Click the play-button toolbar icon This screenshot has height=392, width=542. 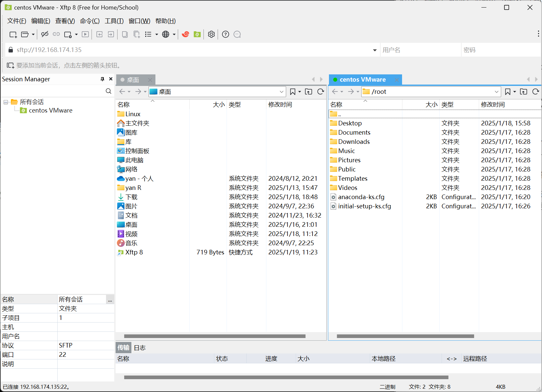[85, 34]
